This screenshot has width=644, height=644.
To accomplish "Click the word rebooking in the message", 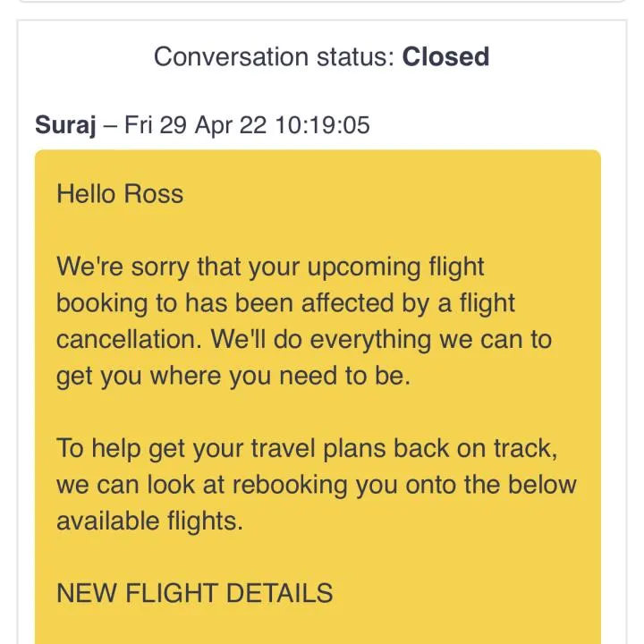I will 290,485.
